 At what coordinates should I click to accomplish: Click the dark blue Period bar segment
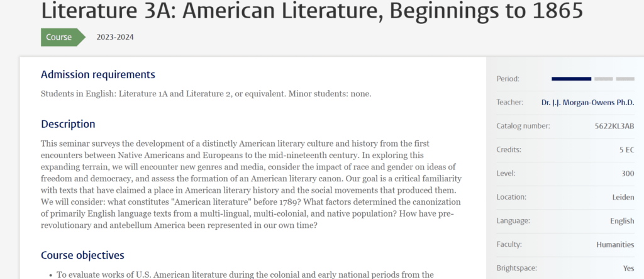571,79
